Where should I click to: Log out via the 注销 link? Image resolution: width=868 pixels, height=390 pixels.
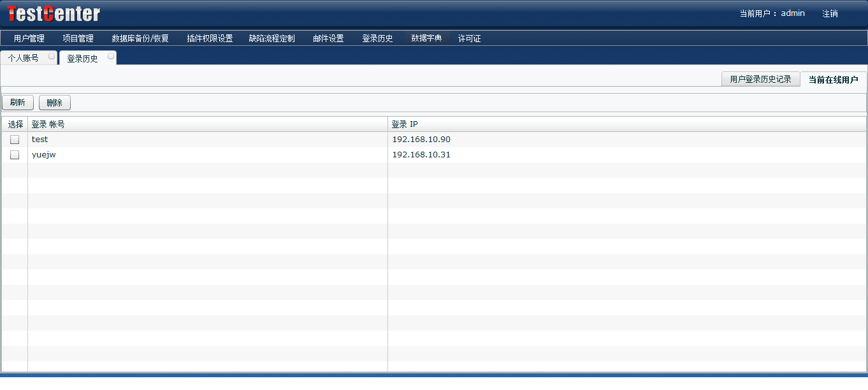(830, 13)
